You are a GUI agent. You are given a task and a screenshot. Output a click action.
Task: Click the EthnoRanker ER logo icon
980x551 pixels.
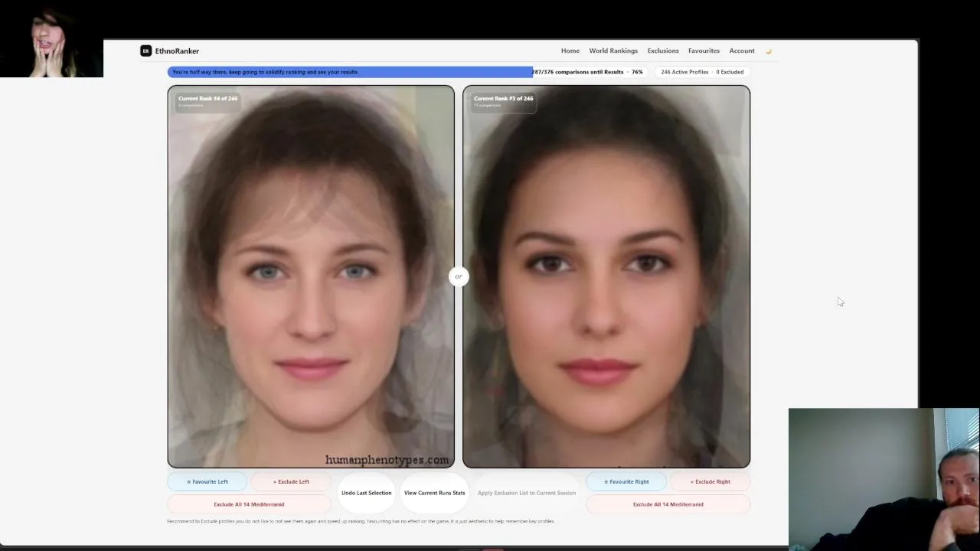point(145,51)
